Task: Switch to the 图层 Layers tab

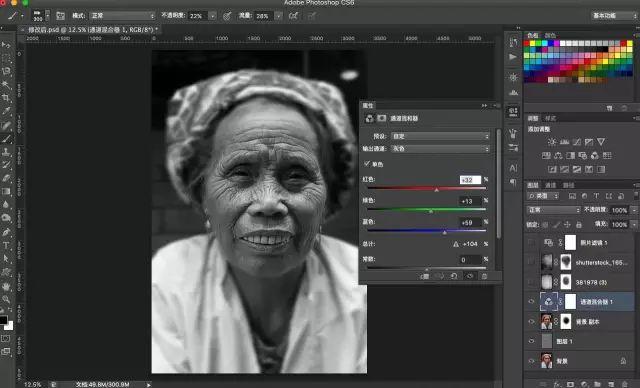Action: click(x=533, y=185)
